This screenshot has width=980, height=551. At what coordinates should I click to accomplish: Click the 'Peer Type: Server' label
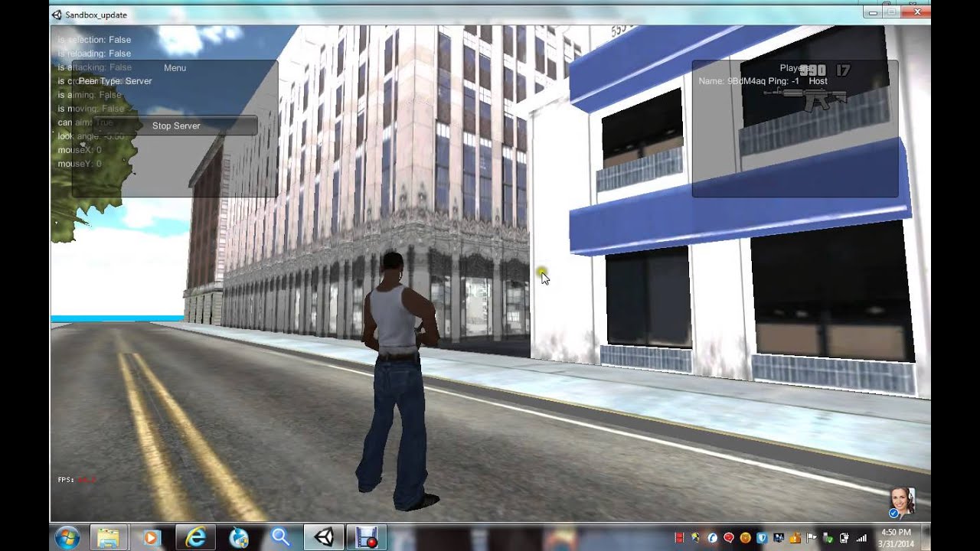(x=116, y=81)
